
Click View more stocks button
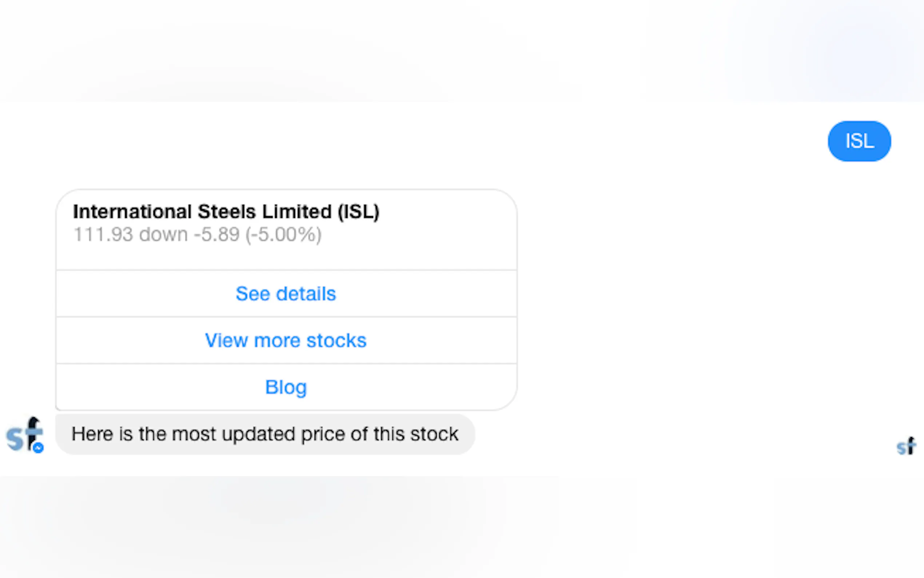pyautogui.click(x=286, y=340)
